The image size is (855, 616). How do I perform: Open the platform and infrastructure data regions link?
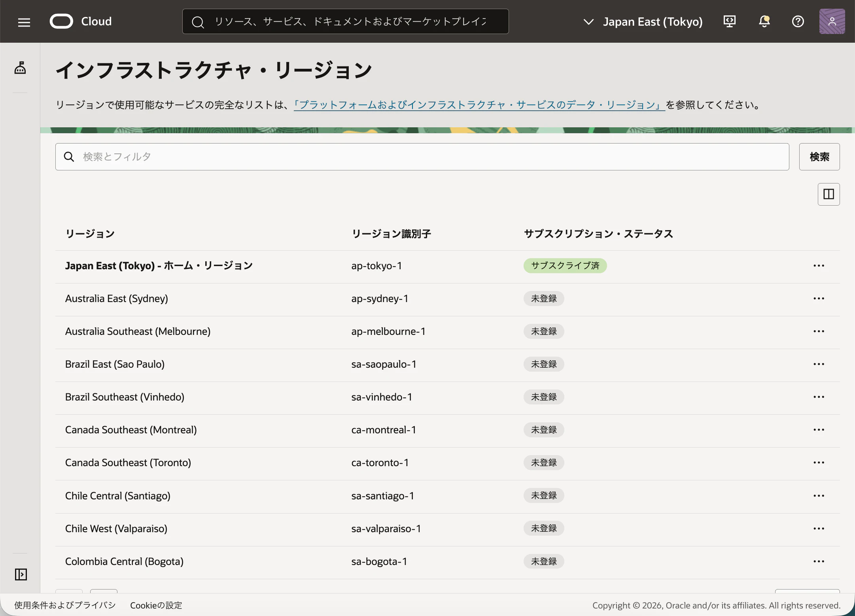click(479, 105)
